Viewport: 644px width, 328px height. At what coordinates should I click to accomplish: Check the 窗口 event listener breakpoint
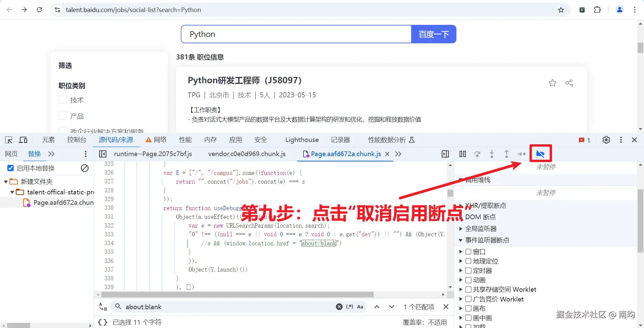pyautogui.click(x=468, y=251)
